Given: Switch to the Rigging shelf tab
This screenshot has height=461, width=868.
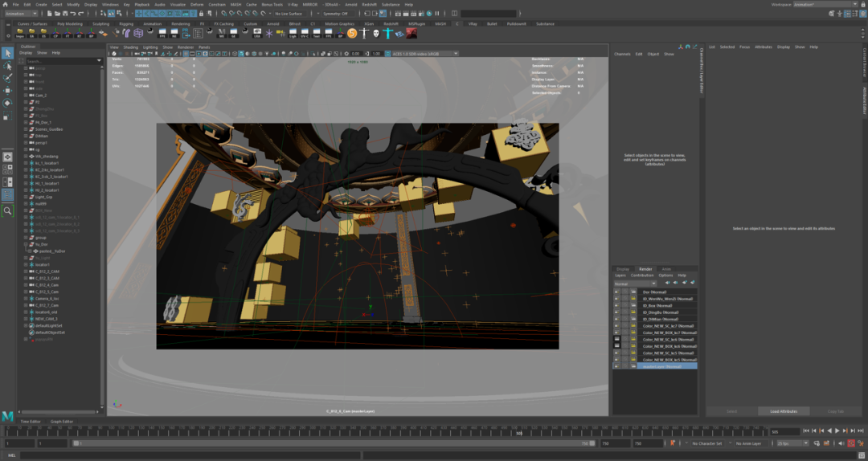Looking at the screenshot, I should click(126, 23).
